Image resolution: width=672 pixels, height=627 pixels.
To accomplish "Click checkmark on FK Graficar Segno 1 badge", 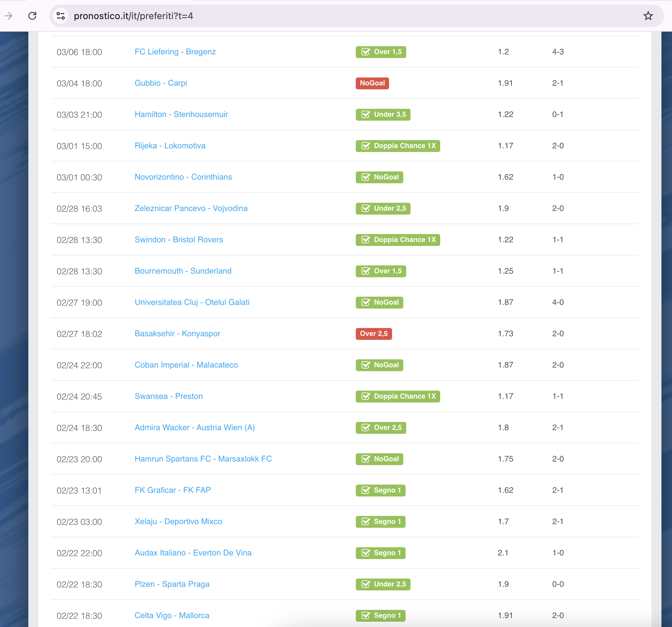I will pyautogui.click(x=365, y=490).
